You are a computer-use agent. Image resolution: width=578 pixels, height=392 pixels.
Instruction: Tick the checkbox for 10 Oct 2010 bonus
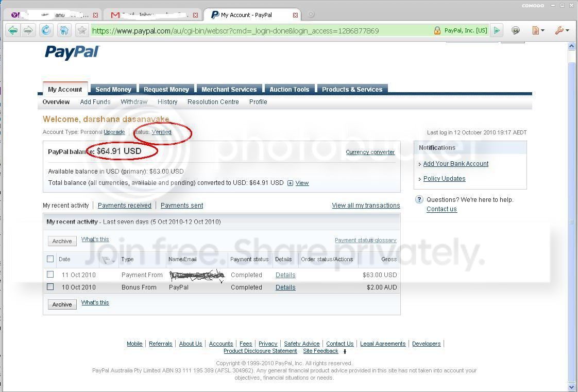point(50,286)
